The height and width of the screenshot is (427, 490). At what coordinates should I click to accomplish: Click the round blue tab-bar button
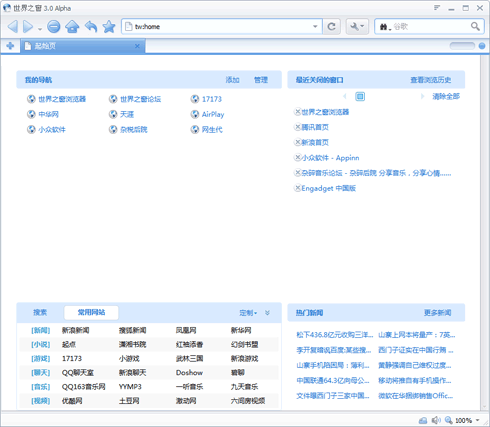(482, 46)
